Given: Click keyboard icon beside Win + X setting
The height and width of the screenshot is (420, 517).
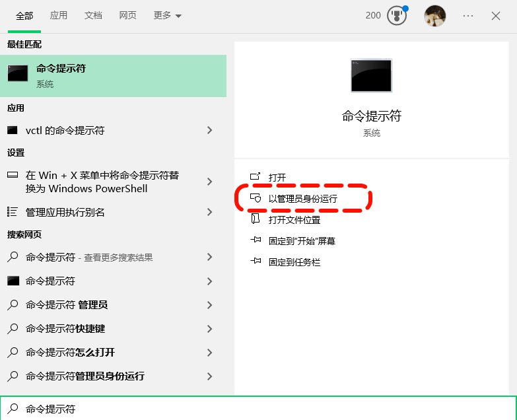Looking at the screenshot, I should [x=13, y=175].
